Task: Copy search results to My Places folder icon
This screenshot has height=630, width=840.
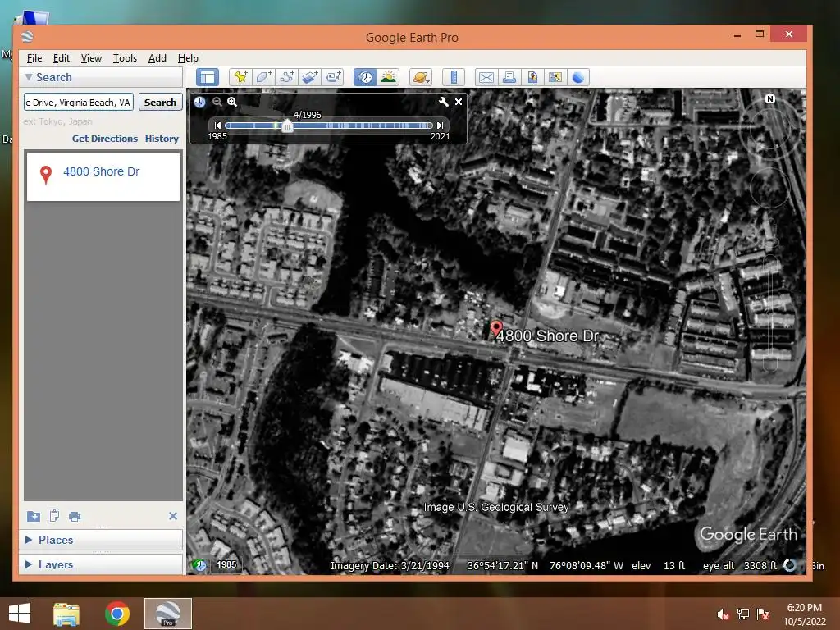Action: (33, 517)
